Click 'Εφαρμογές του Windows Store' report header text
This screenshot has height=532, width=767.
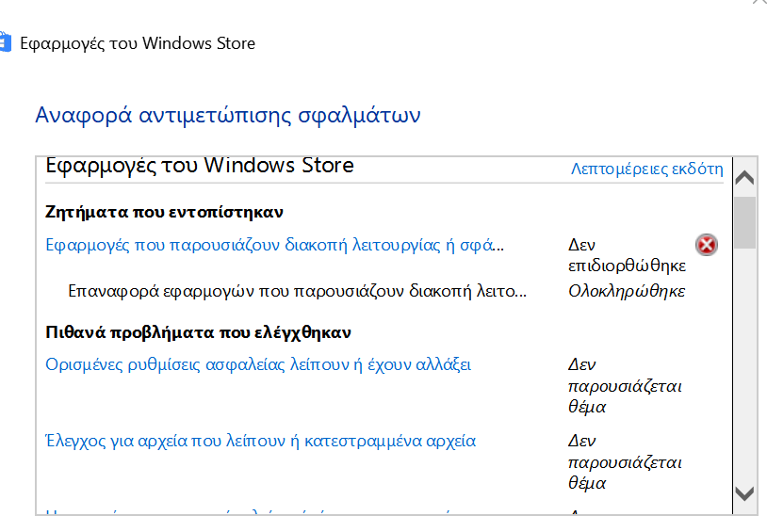(x=200, y=166)
